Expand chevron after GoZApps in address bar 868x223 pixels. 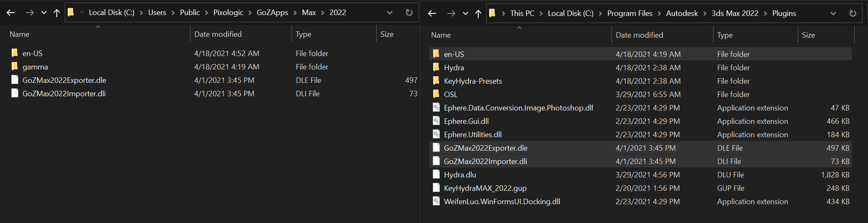295,13
